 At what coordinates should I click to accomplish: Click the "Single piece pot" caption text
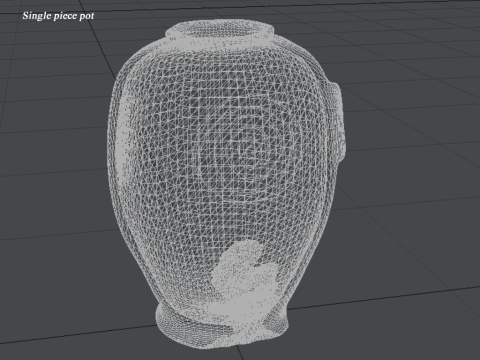click(58, 16)
